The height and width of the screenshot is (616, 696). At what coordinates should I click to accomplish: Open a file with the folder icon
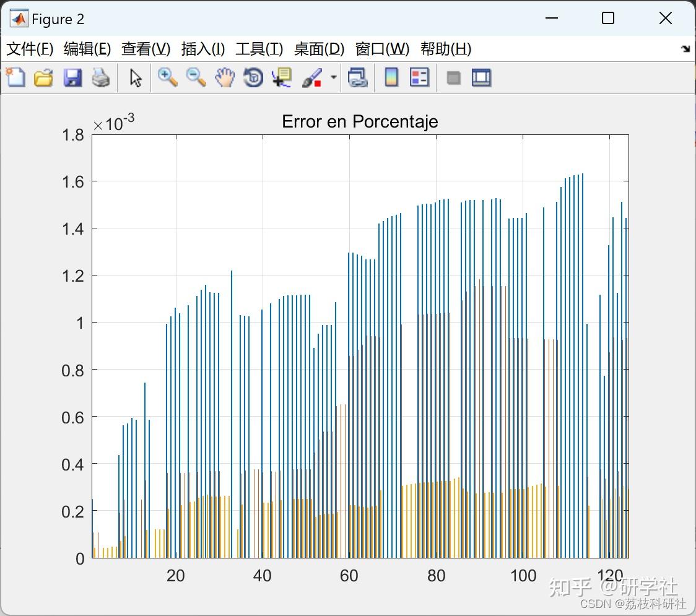[43, 77]
